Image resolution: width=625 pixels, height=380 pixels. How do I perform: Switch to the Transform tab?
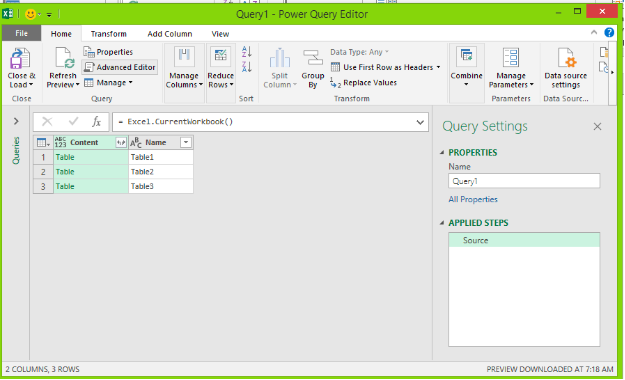click(108, 34)
